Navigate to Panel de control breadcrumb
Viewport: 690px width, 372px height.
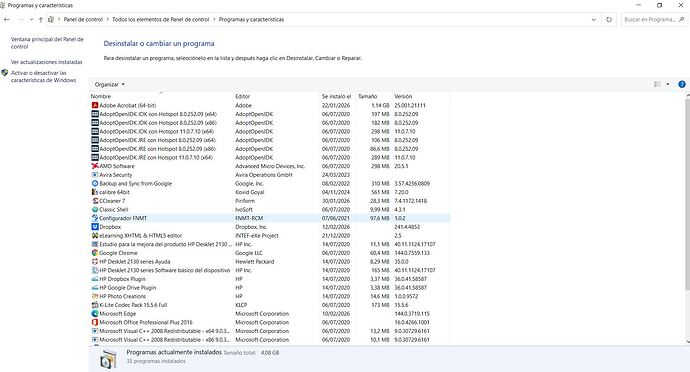(83, 19)
